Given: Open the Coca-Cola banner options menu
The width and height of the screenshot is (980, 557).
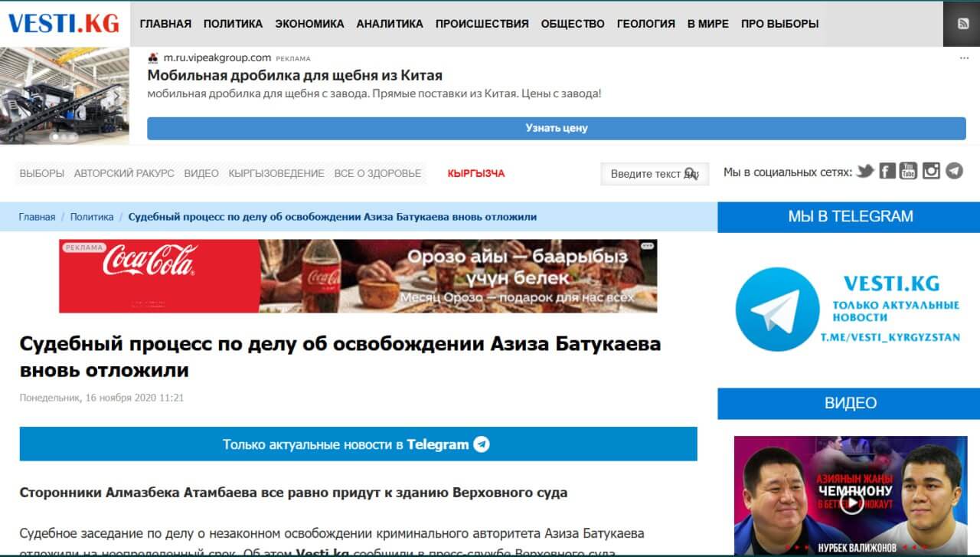Looking at the screenshot, I should point(648,246).
